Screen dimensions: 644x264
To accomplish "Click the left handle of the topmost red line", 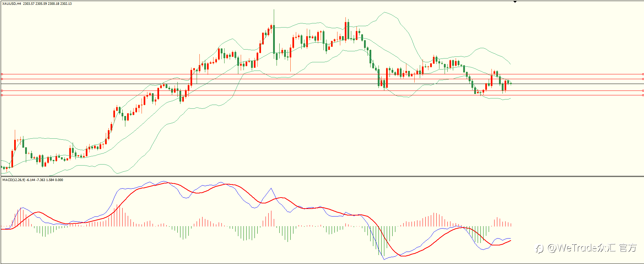I will coord(2,74).
